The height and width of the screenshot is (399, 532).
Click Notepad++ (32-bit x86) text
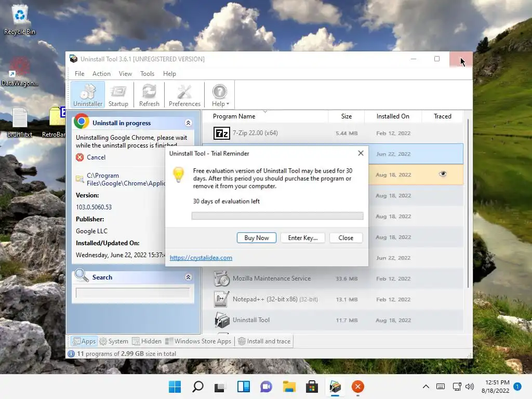coord(265,299)
